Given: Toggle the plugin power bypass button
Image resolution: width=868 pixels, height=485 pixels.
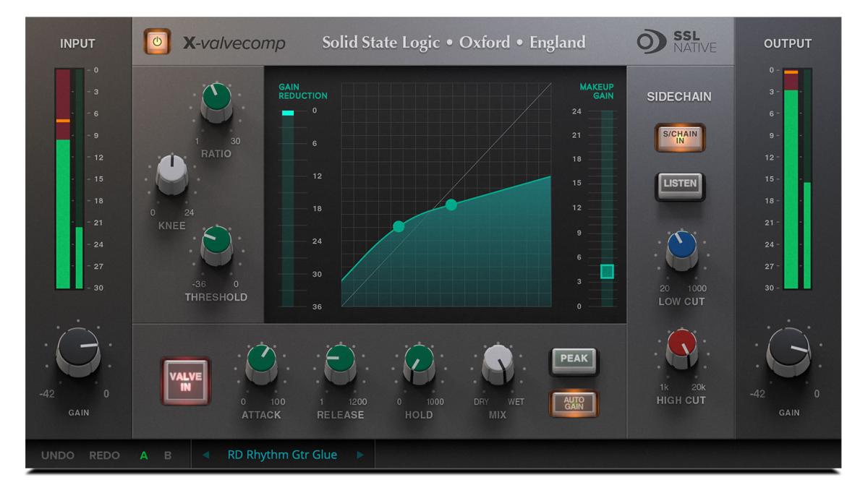Looking at the screenshot, I should (x=157, y=42).
